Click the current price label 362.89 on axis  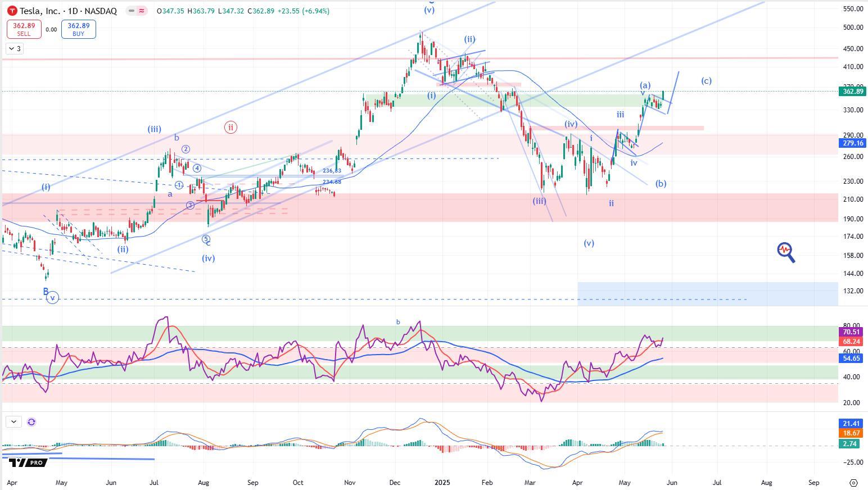pyautogui.click(x=852, y=91)
